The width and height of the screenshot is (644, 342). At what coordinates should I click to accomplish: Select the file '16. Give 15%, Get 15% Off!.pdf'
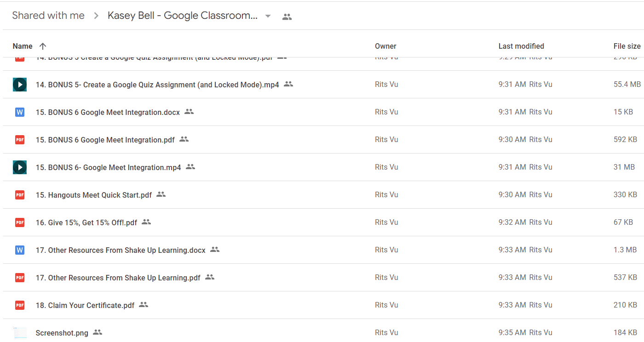pyautogui.click(x=86, y=222)
